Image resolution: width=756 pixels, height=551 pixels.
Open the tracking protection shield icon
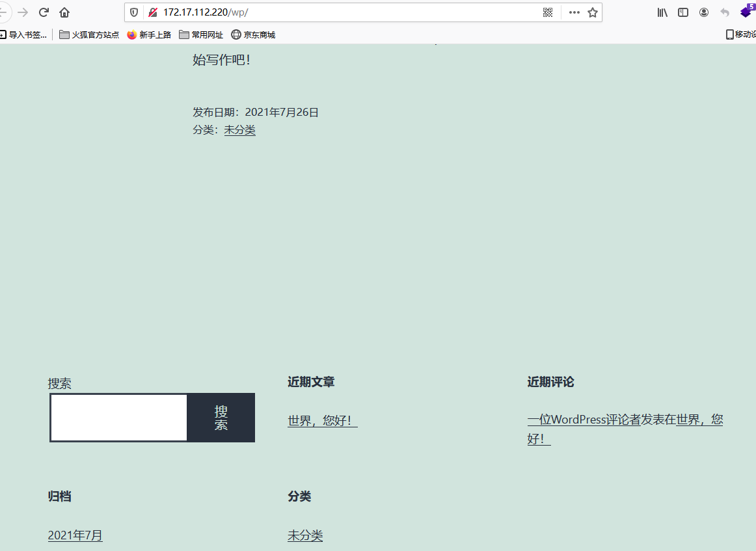[134, 12]
